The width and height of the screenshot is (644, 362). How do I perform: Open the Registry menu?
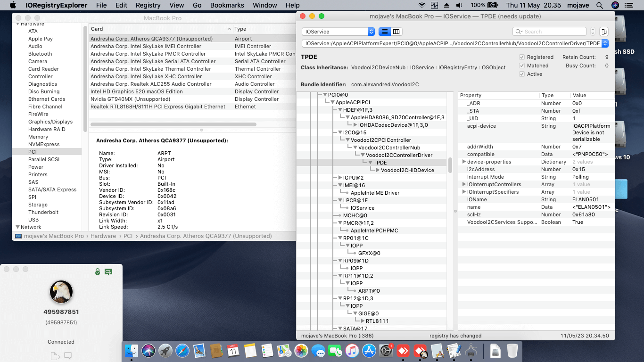[148, 5]
